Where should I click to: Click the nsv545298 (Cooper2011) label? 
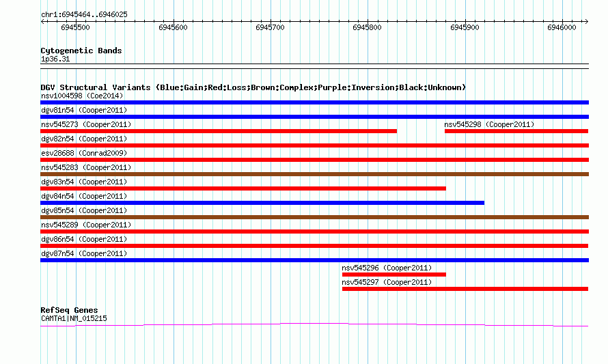pyautogui.click(x=489, y=124)
